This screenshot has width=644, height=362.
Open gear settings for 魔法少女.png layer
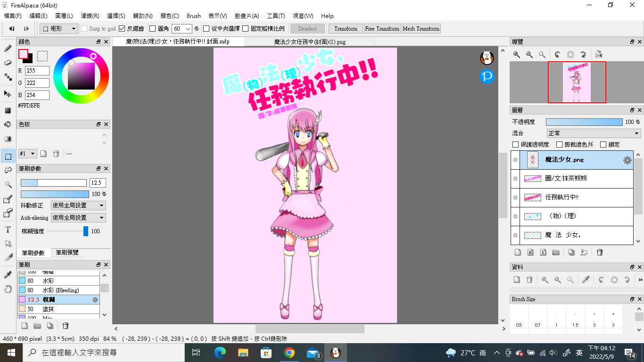click(627, 160)
